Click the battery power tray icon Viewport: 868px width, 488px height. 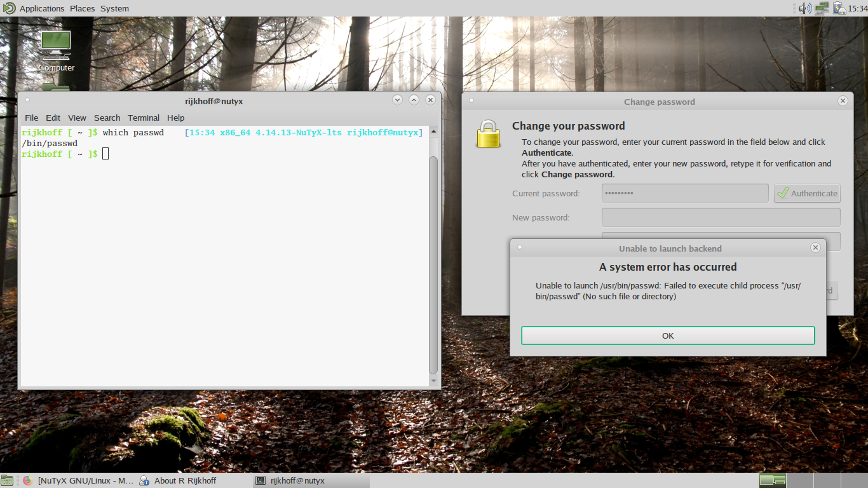click(x=839, y=8)
